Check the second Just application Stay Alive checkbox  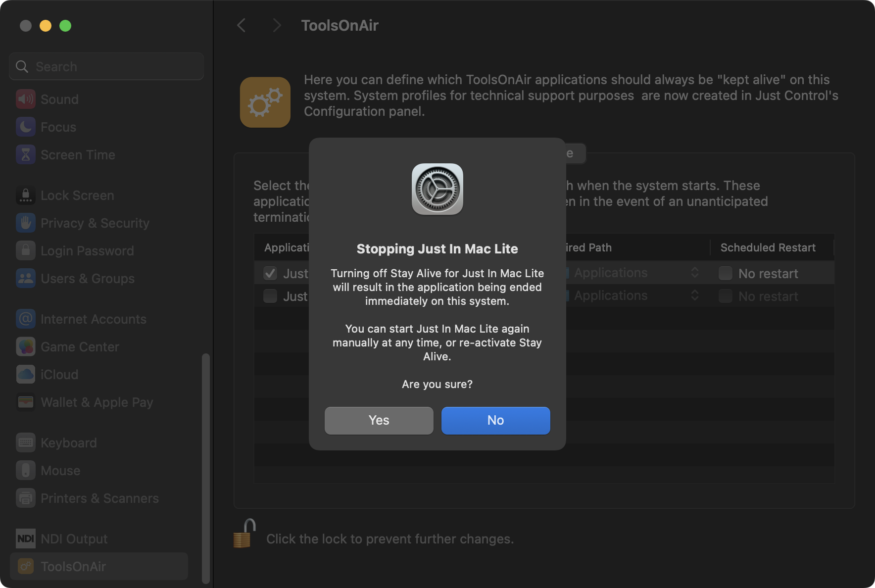[x=270, y=296]
